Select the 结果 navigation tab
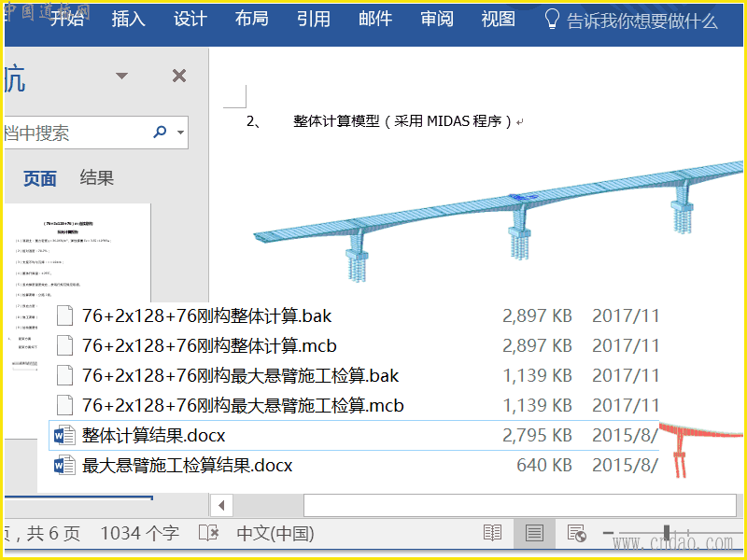This screenshot has width=747, height=560. tap(97, 177)
